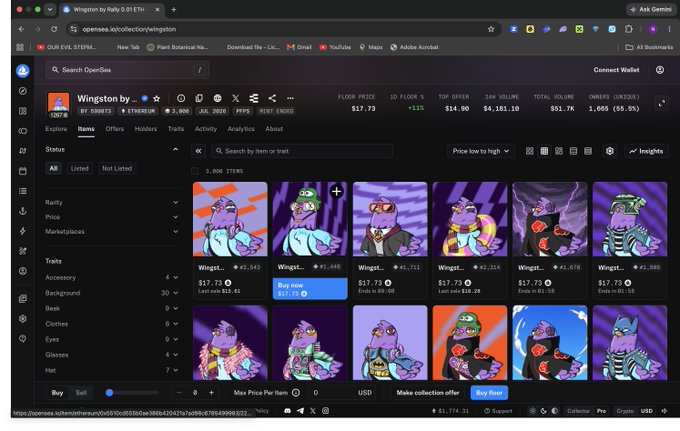Open the OpenSea home logo

tap(23, 70)
